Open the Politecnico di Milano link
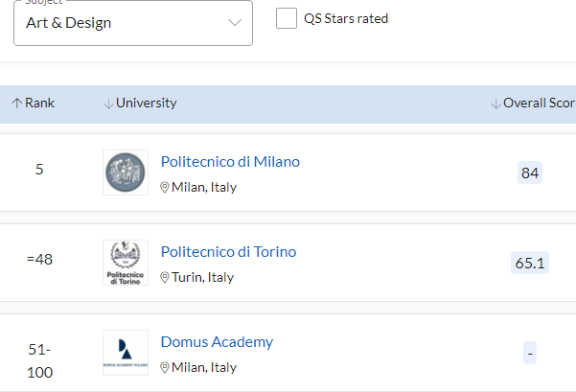This screenshot has width=576, height=392. coord(230,162)
